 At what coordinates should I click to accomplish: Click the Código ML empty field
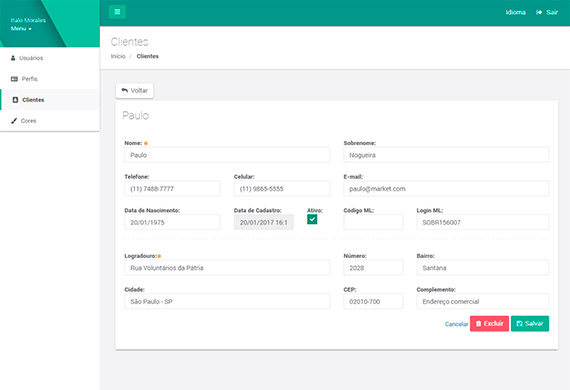coord(373,222)
